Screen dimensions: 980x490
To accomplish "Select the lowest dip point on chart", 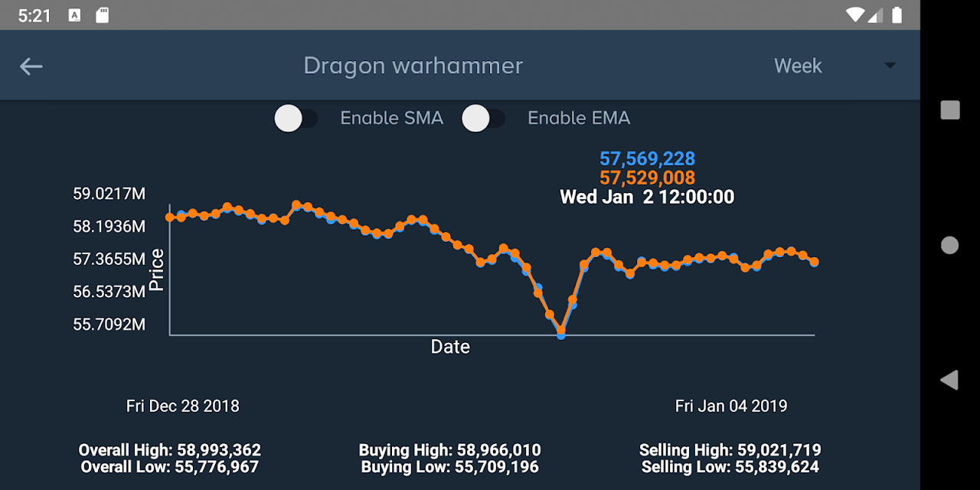I will [x=561, y=332].
